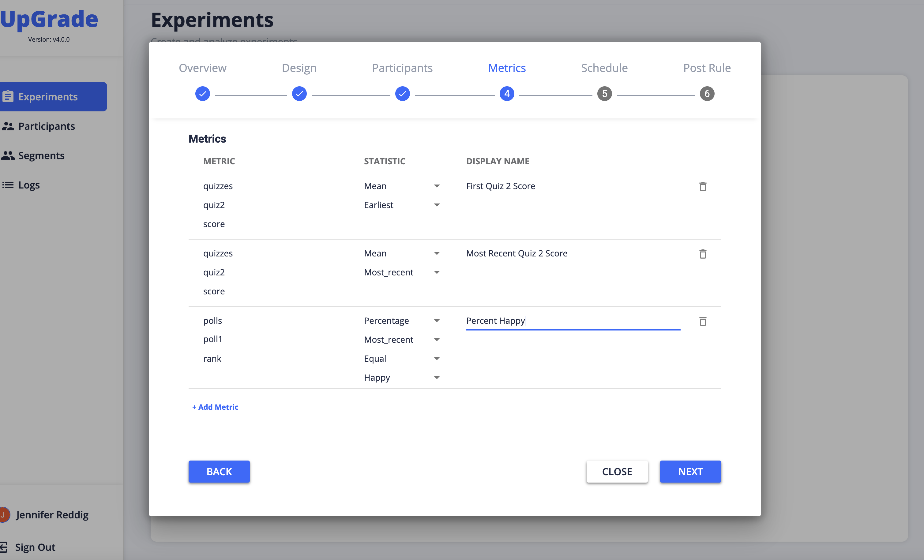924x560 pixels.
Task: Switch to the Design step tab
Action: (299, 68)
